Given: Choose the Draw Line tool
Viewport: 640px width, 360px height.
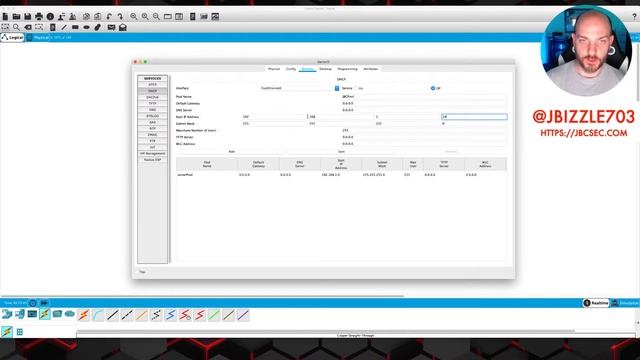Looking at the screenshot, I should pos(64,27).
